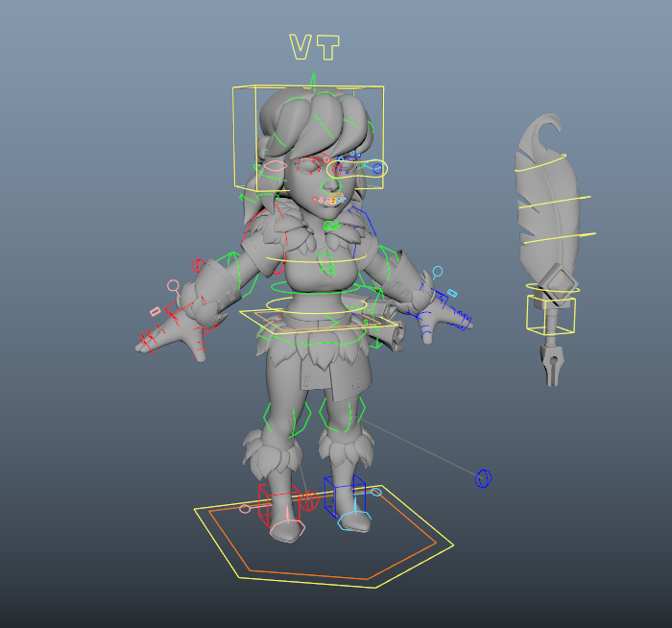This screenshot has width=672, height=628.
Task: Click the green arrow control atop head
Action: coord(313,82)
